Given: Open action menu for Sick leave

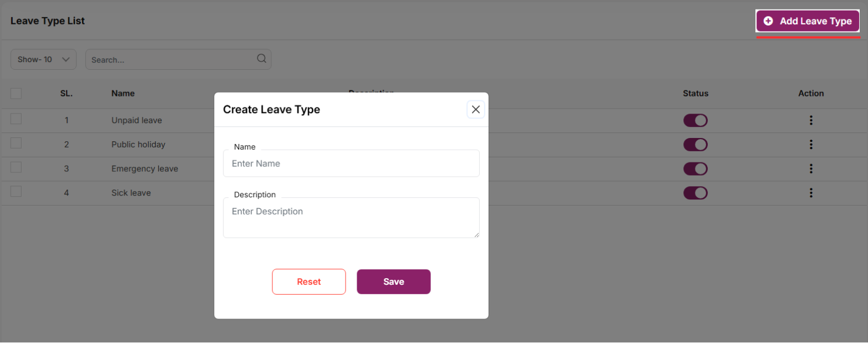Looking at the screenshot, I should coord(811,193).
